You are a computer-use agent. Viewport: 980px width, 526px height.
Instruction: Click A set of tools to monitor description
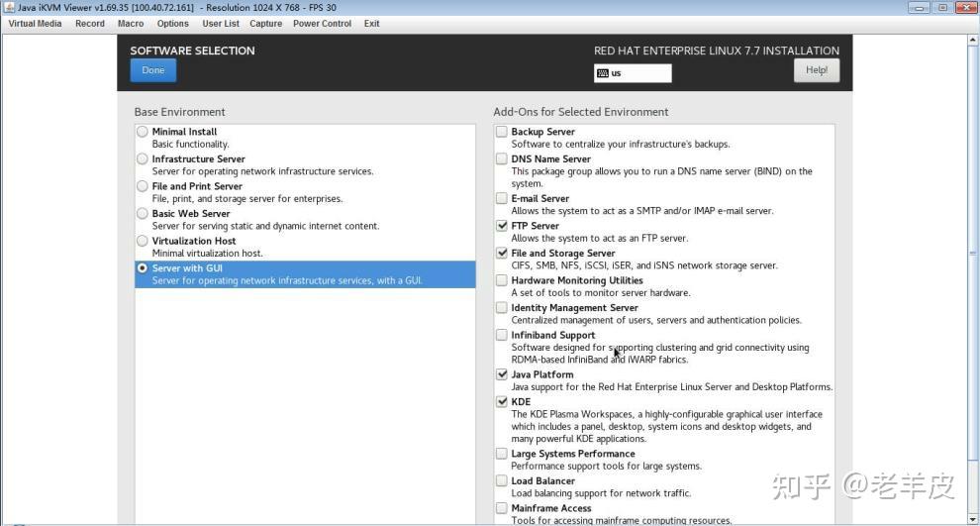pyautogui.click(x=601, y=292)
